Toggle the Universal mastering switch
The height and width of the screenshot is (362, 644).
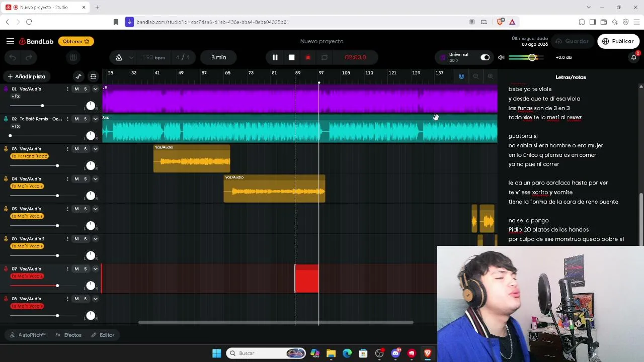click(x=485, y=57)
